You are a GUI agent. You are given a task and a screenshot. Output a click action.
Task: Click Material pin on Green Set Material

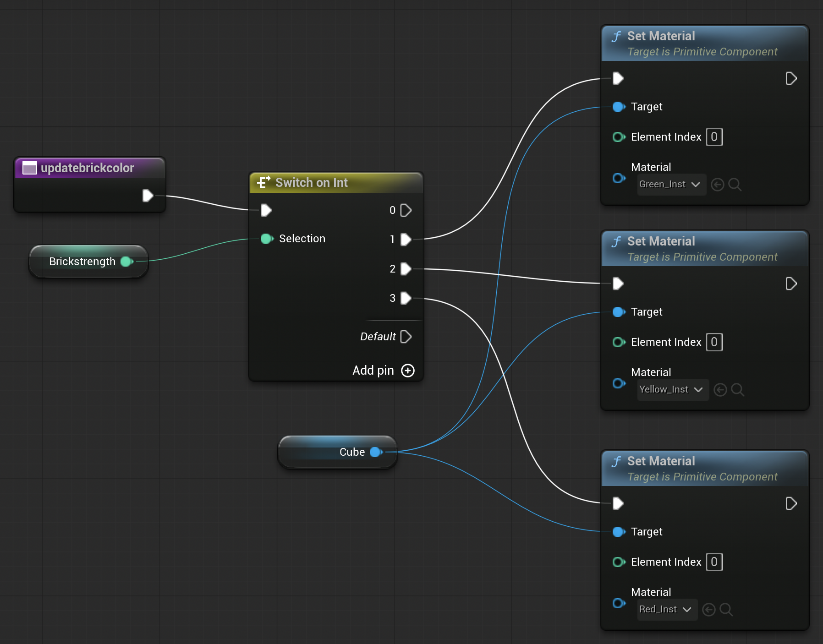(619, 178)
